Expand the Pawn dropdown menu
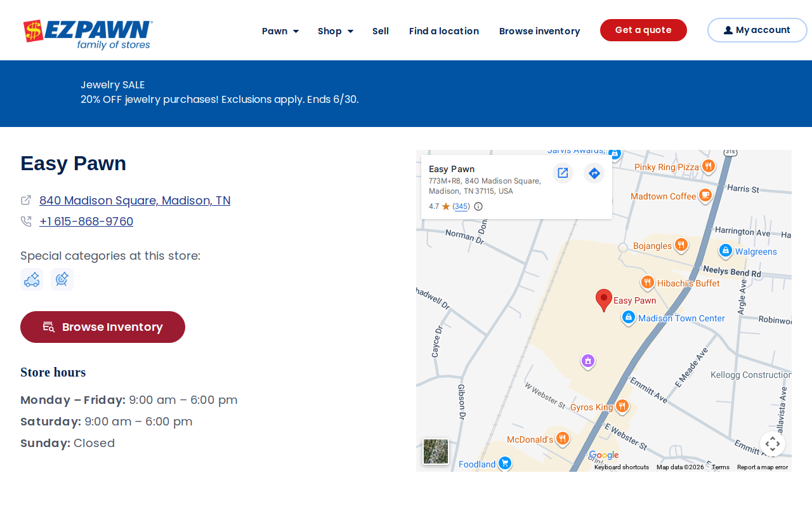Image resolution: width=812 pixels, height=508 pixels. click(280, 31)
